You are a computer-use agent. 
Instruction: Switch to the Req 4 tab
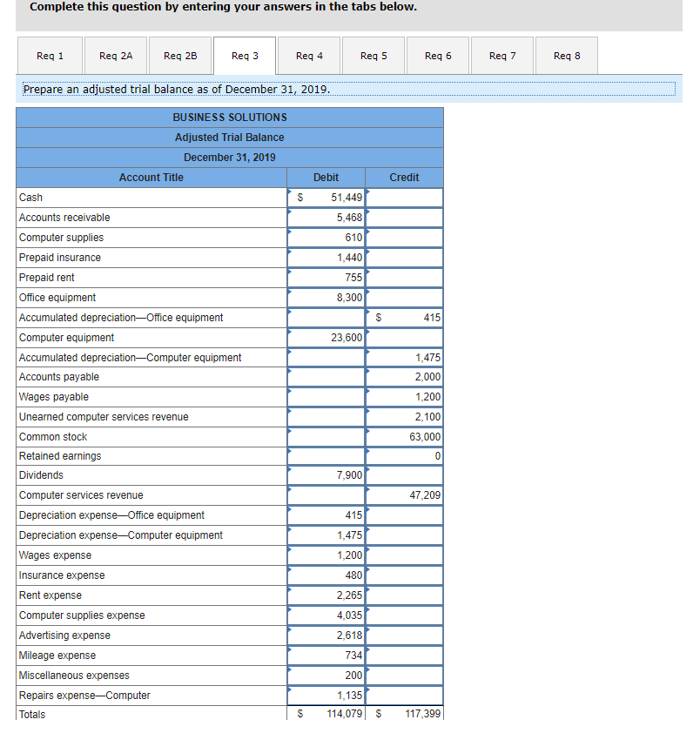[308, 55]
